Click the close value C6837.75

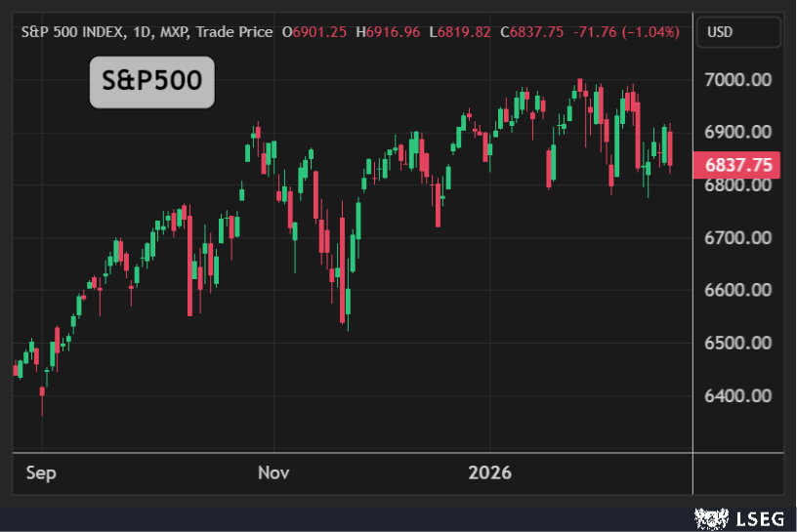531,32
